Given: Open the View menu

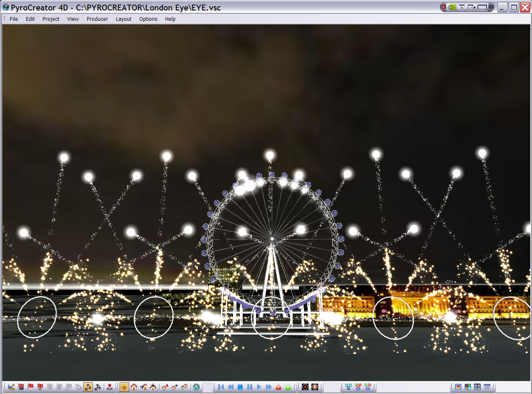Looking at the screenshot, I should point(73,19).
